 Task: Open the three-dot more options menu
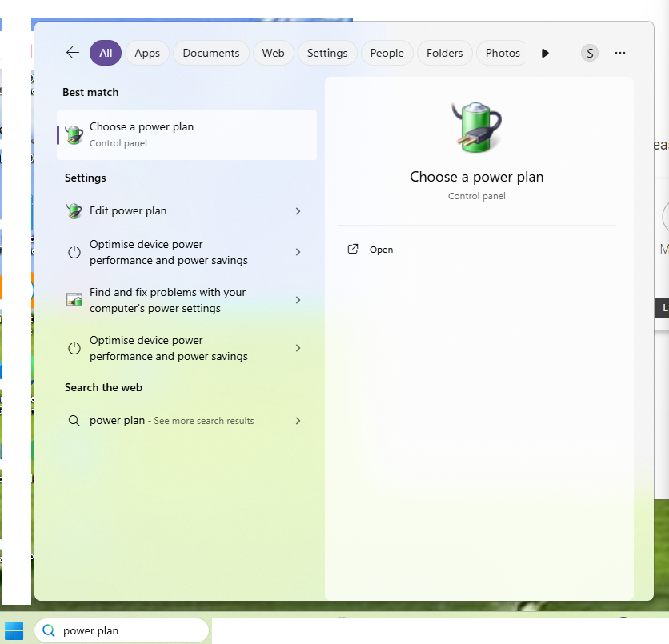(x=620, y=53)
